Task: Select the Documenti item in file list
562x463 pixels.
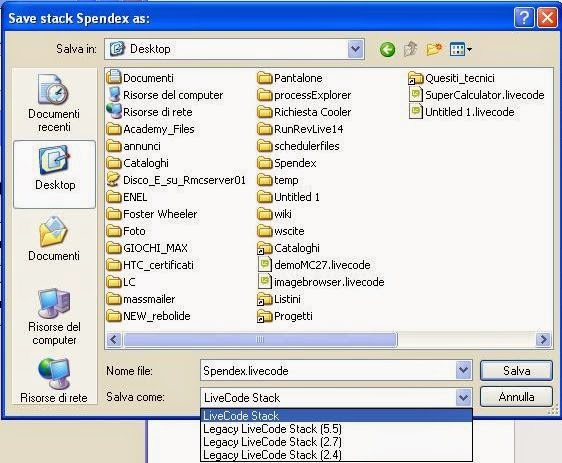Action: coord(140,78)
